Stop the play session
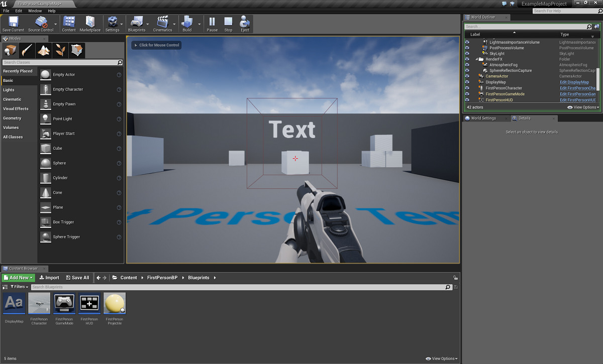The width and height of the screenshot is (603, 364). click(x=228, y=24)
